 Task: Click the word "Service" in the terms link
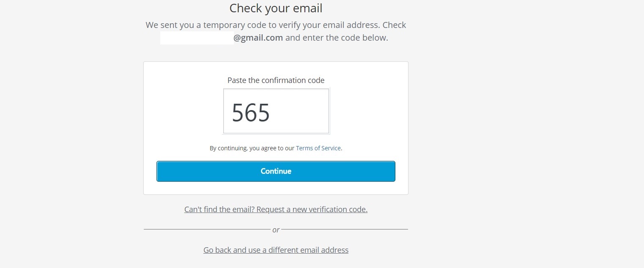(330, 148)
